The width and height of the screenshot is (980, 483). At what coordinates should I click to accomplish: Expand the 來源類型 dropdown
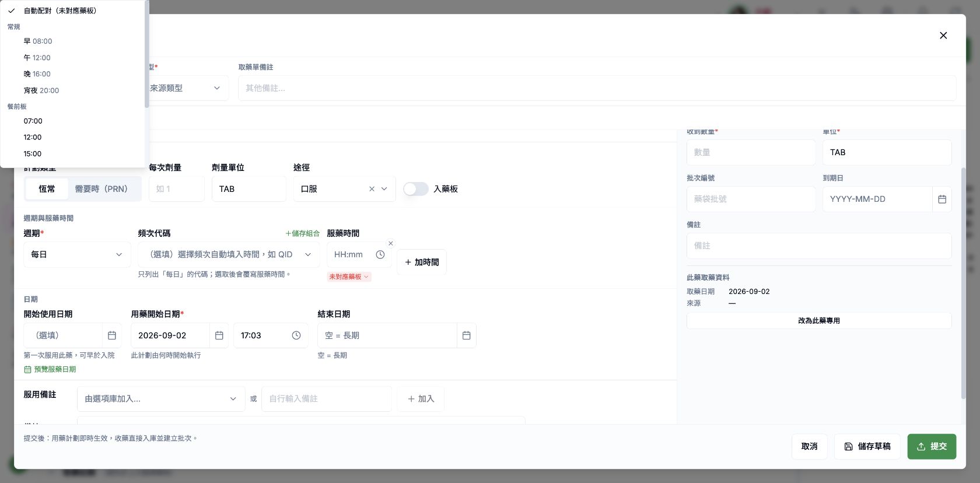point(186,88)
